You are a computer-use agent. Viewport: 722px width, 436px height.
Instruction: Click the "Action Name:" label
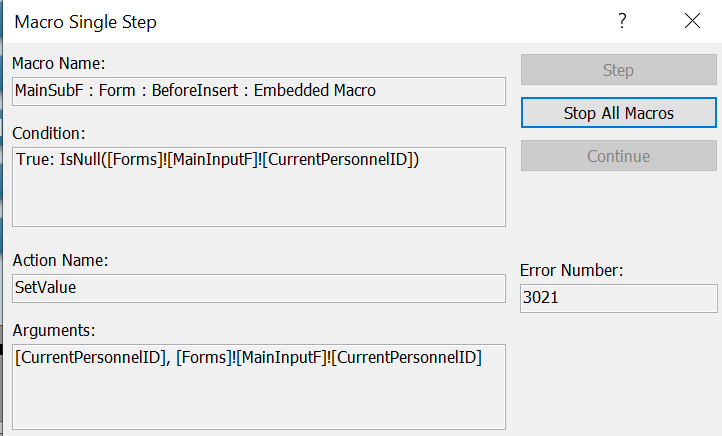click(x=60, y=261)
